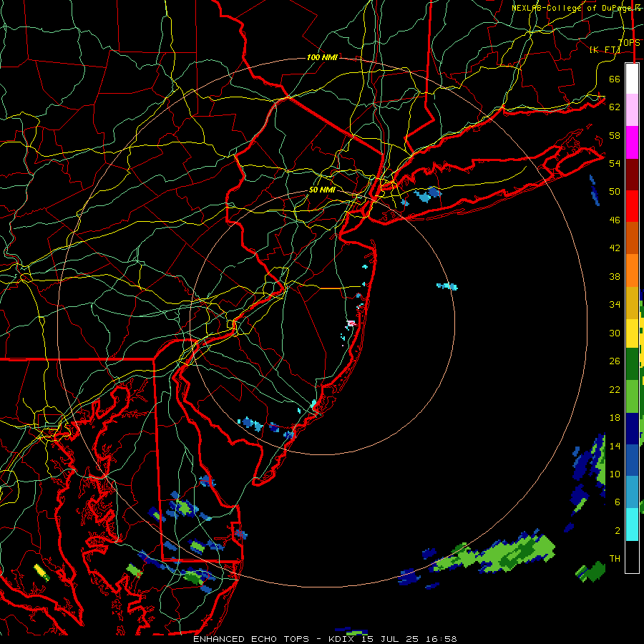Viewport: 644px width, 644px height.
Task: Choose the cyan legend color swatch
Action: coord(632,525)
